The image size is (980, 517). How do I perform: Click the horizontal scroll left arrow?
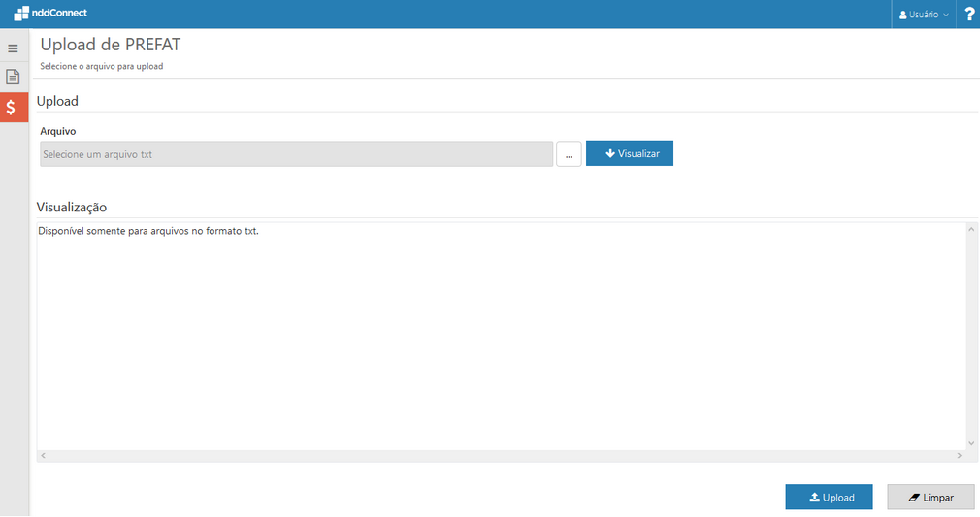(43, 456)
